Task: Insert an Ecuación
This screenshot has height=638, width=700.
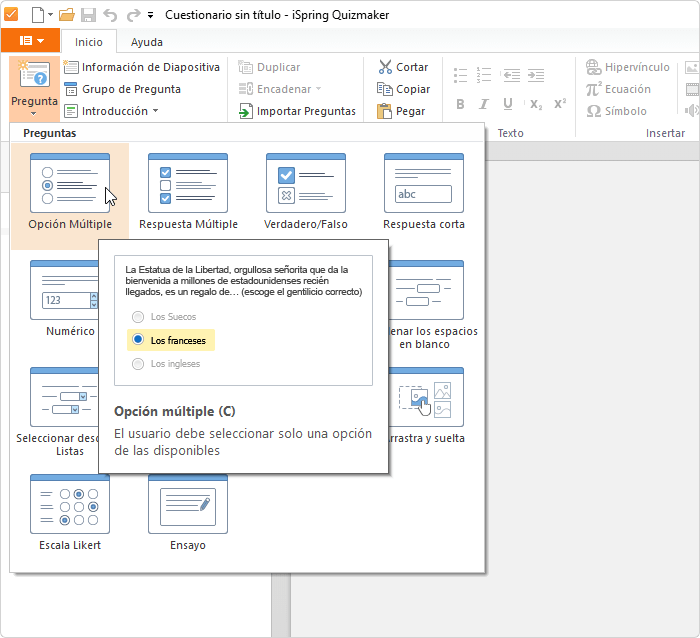Action: click(x=618, y=89)
